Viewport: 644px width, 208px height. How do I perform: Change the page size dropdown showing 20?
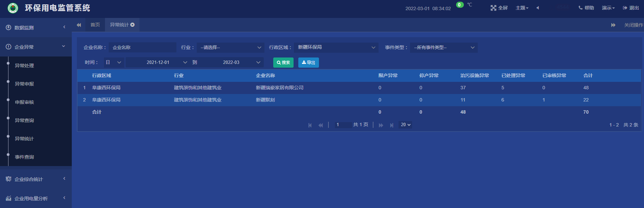[406, 125]
